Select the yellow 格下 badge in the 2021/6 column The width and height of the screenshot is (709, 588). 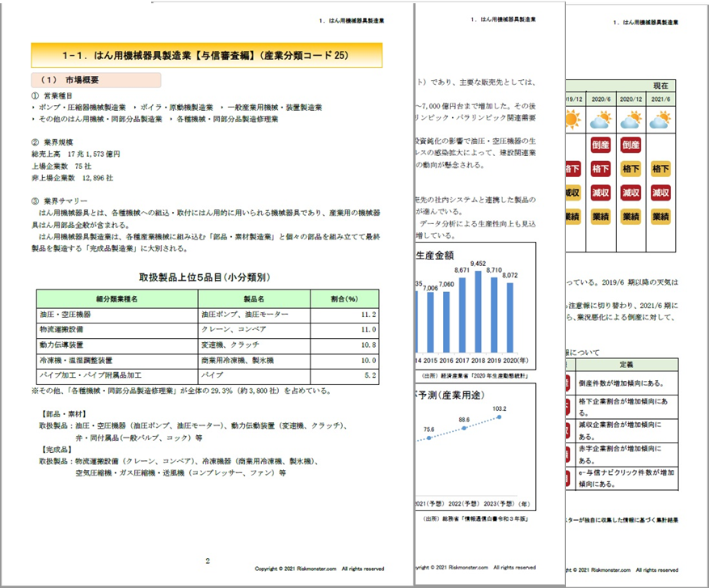click(660, 169)
